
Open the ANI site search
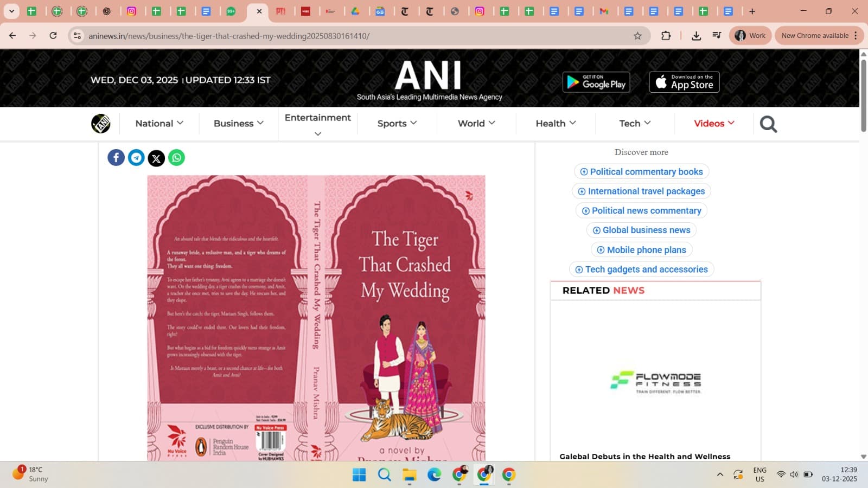pyautogui.click(x=768, y=124)
